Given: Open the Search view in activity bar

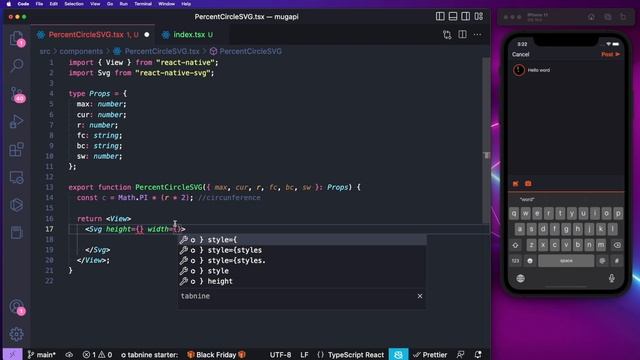Looking at the screenshot, I should click(x=17, y=65).
